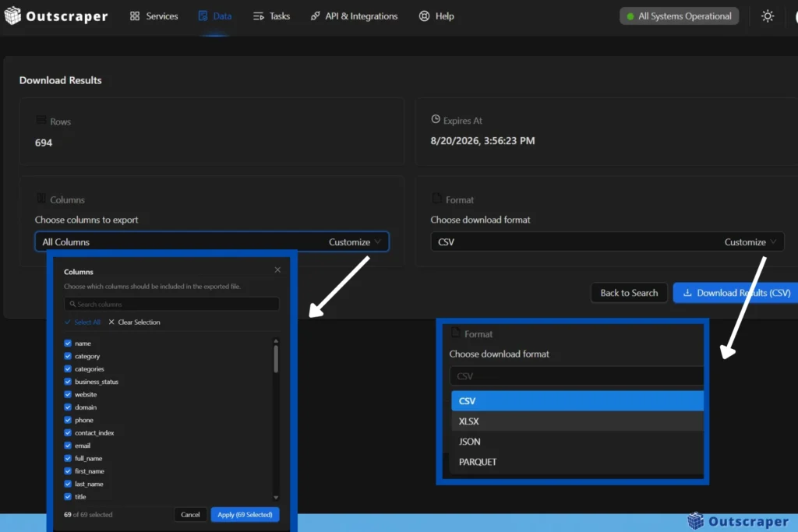The width and height of the screenshot is (798, 532).
Task: Click the Clear Selection X icon
Action: coord(111,322)
